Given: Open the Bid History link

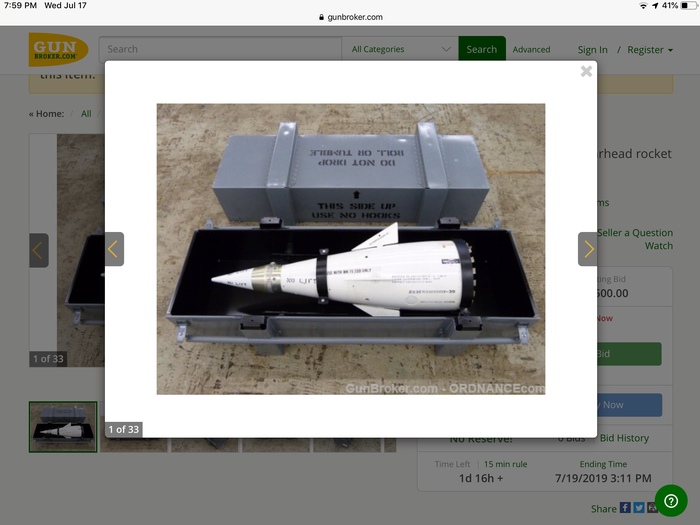Looking at the screenshot, I should point(624,438).
